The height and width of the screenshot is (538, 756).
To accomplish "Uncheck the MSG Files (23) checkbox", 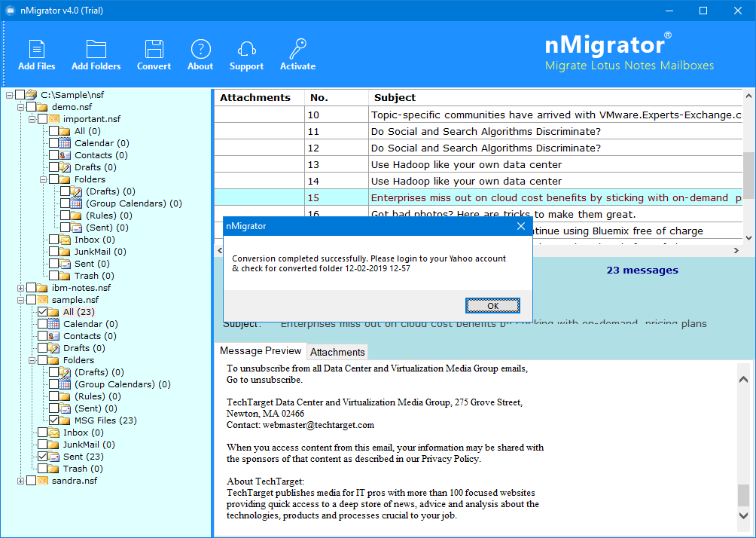I will click(x=53, y=420).
